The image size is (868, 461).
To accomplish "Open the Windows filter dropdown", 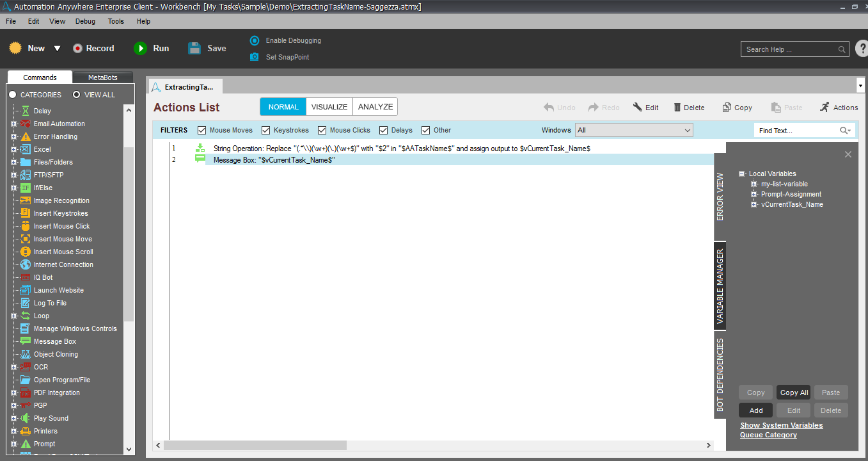I will click(634, 130).
